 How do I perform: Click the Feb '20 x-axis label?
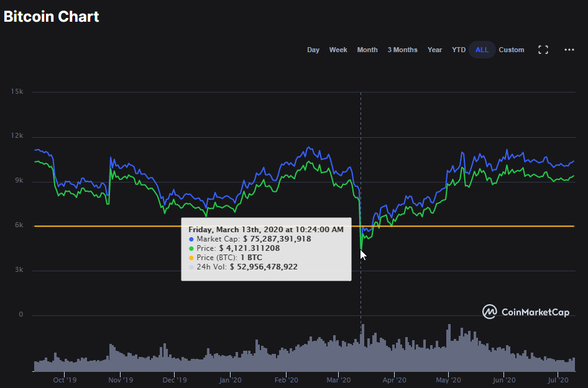click(x=286, y=380)
